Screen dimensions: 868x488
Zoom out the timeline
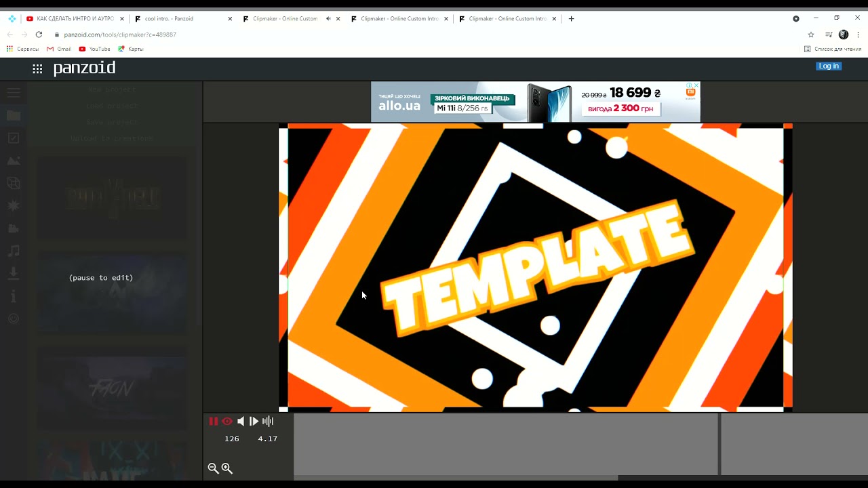(x=213, y=468)
